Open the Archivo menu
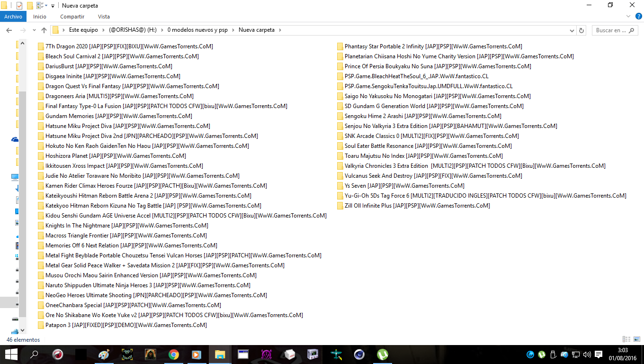This screenshot has height=364, width=644. pyautogui.click(x=13, y=17)
